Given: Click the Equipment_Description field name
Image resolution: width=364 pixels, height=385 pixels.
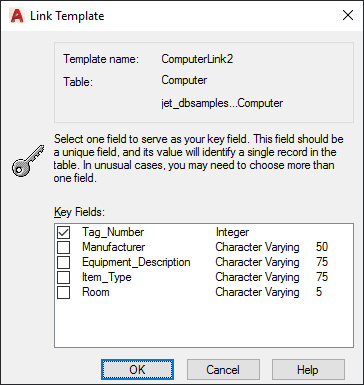Looking at the screenshot, I should click(136, 262).
